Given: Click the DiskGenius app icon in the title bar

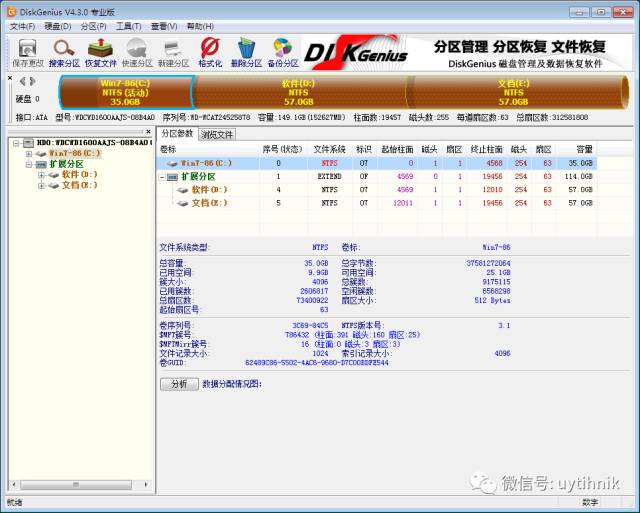Looking at the screenshot, I should (11, 12).
